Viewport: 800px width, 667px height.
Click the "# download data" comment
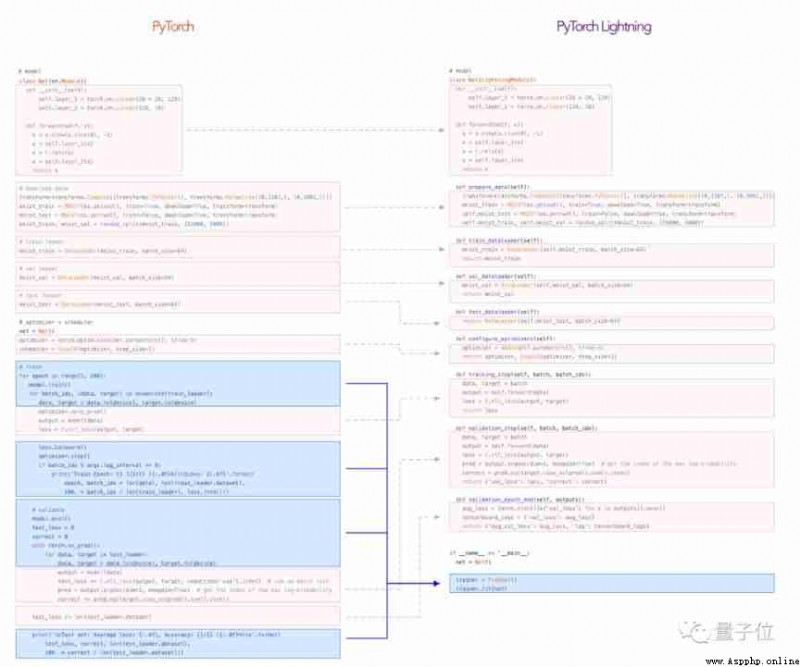click(x=43, y=188)
